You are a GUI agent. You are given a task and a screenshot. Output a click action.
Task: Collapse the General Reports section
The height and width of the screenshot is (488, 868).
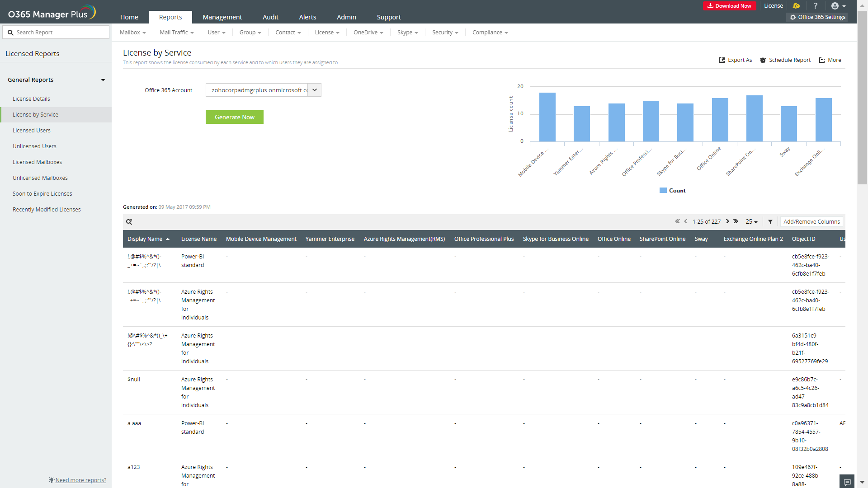(103, 80)
